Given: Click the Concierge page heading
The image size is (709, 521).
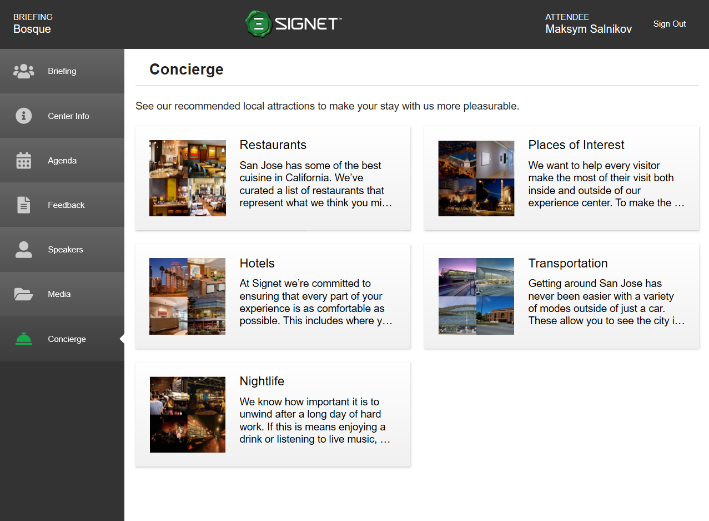Looking at the screenshot, I should [186, 69].
